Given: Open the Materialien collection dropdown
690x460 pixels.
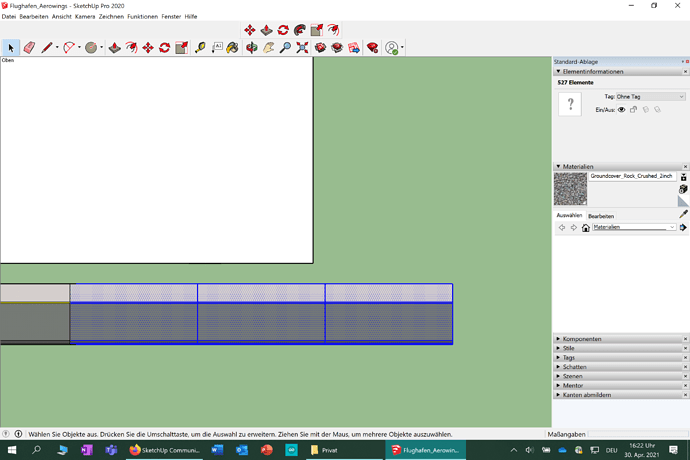Looking at the screenshot, I should [x=634, y=227].
